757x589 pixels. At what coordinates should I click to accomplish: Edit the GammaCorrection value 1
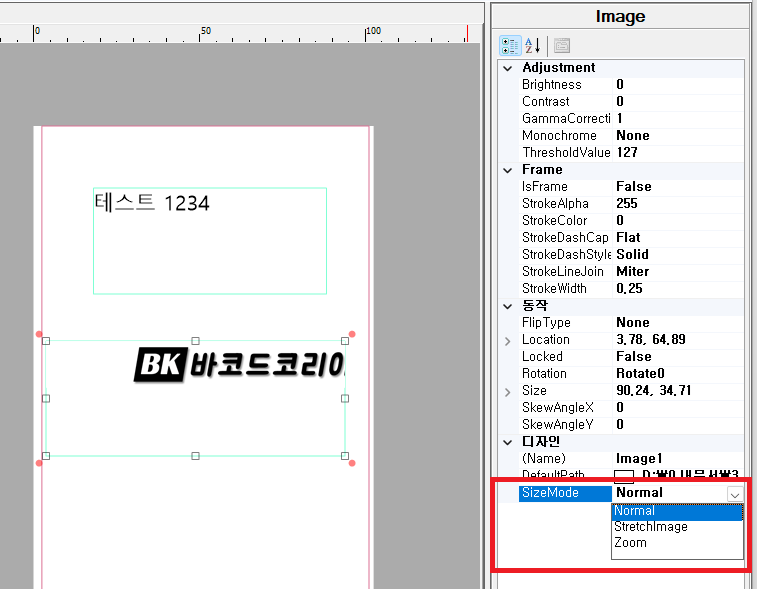pos(678,119)
